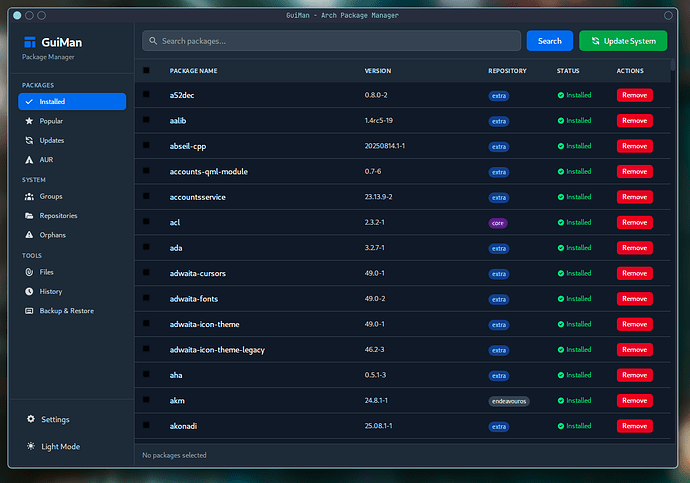Open the Popular packages star icon
690x483 pixels.
(29, 121)
